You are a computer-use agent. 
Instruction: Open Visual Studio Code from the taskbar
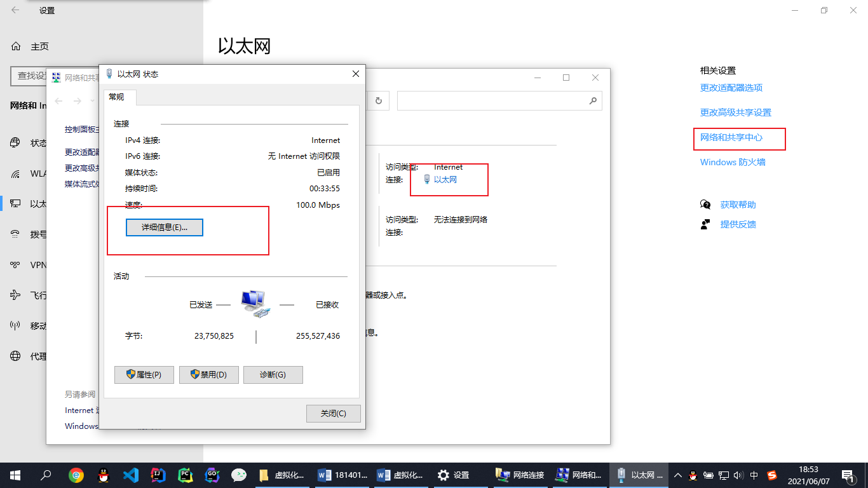[x=130, y=475]
